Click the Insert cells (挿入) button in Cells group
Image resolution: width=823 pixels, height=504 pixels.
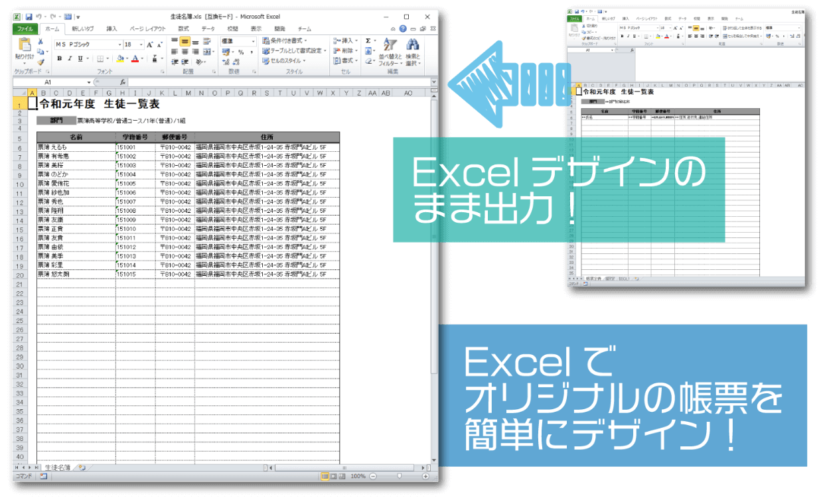tap(345, 41)
